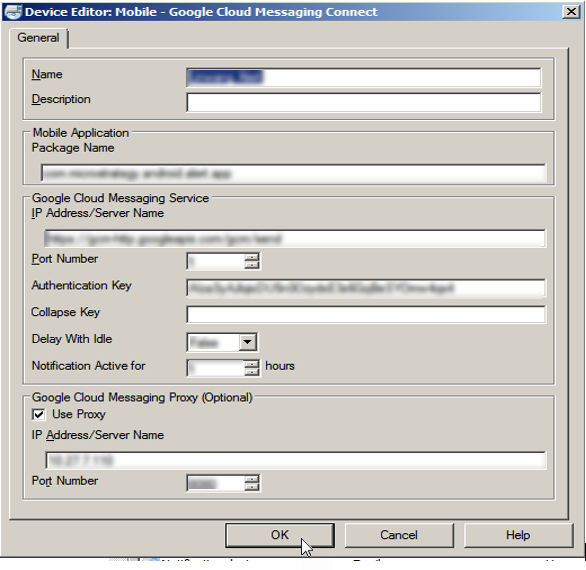Decrease the proxy Port Number
586x570 pixels.
pos(252,487)
